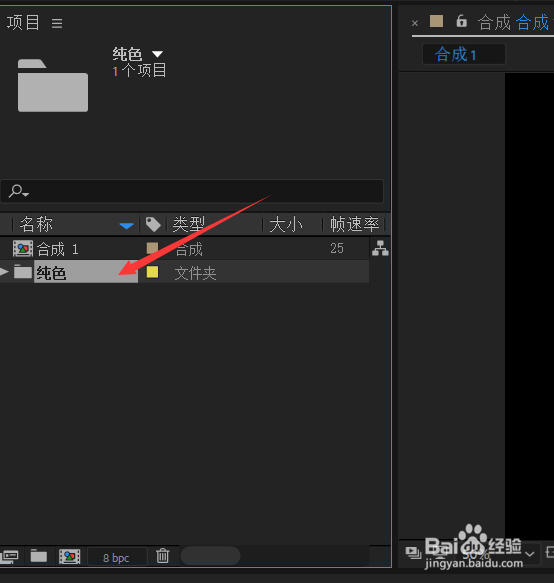This screenshot has width=554, height=583.
Task: Click the 8 bpc color depth button
Action: coord(116,558)
